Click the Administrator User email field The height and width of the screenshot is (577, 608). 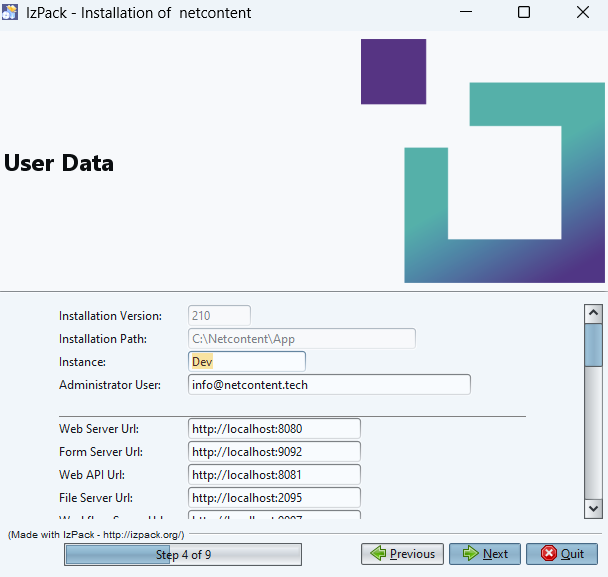tap(329, 385)
